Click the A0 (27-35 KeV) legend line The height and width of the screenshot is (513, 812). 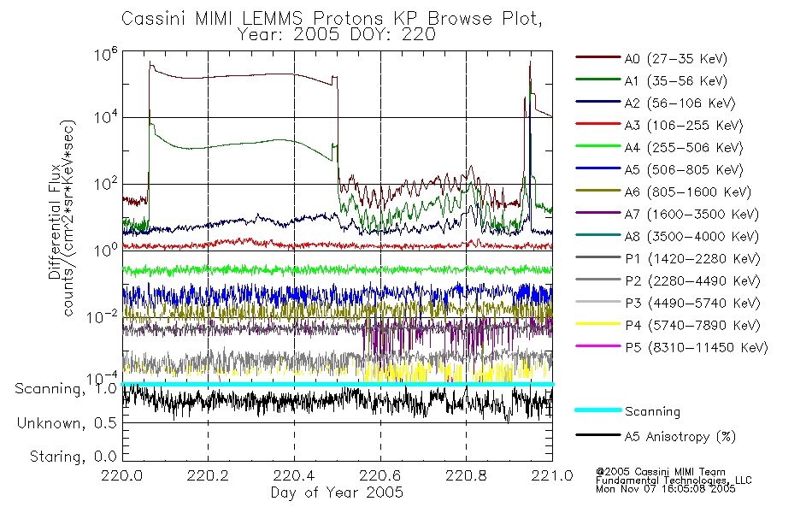coord(597,57)
